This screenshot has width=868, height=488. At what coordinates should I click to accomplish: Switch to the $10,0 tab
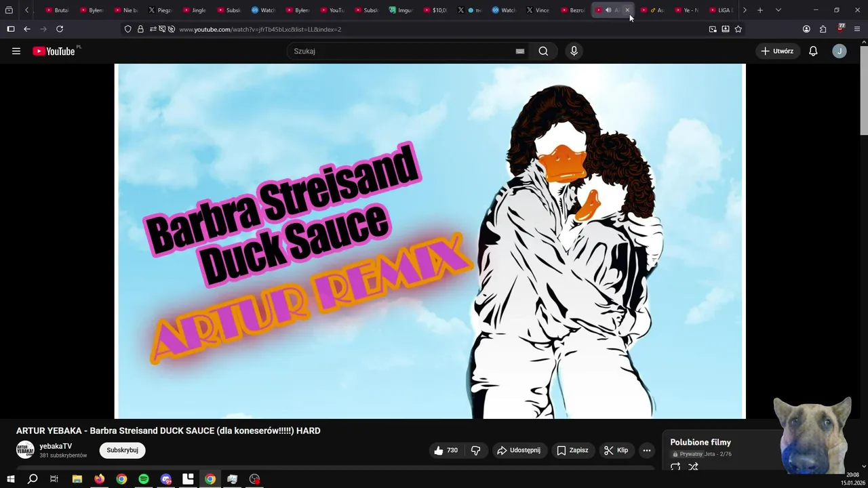pos(435,10)
